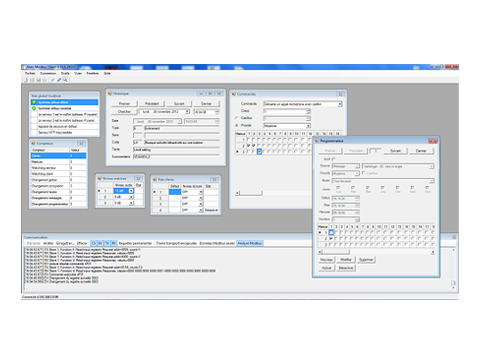Toggle Requêtes permanentes in Communication toolbar
The width and height of the screenshot is (480, 360).
click(135, 243)
